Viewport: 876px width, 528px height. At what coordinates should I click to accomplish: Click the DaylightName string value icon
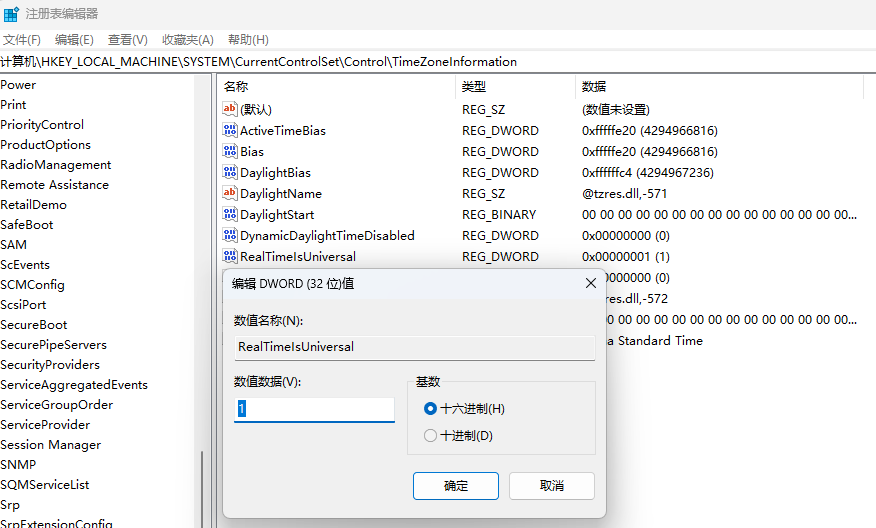click(x=230, y=193)
